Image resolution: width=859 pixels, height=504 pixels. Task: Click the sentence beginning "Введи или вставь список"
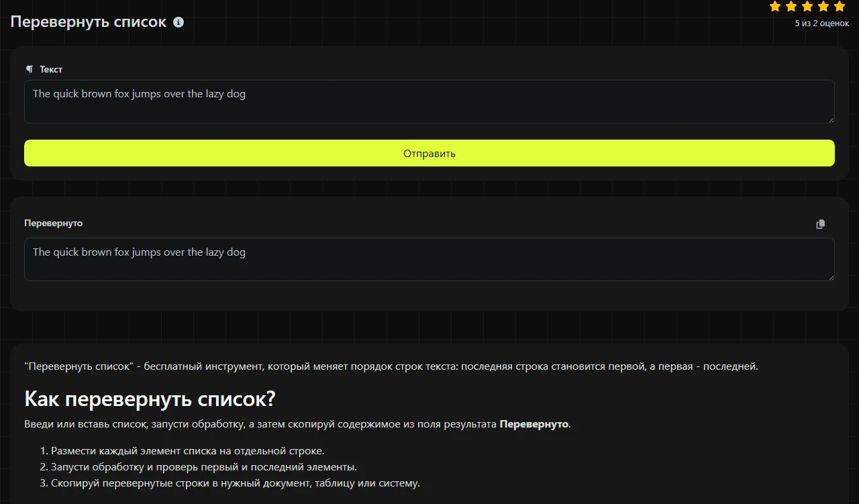pyautogui.click(x=297, y=424)
